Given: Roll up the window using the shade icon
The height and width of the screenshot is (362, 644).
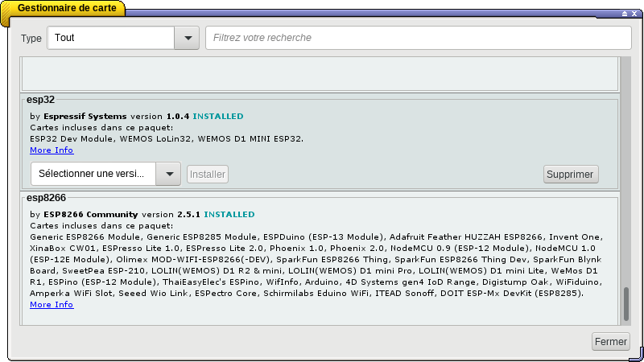Looking at the screenshot, I should 624,14.
